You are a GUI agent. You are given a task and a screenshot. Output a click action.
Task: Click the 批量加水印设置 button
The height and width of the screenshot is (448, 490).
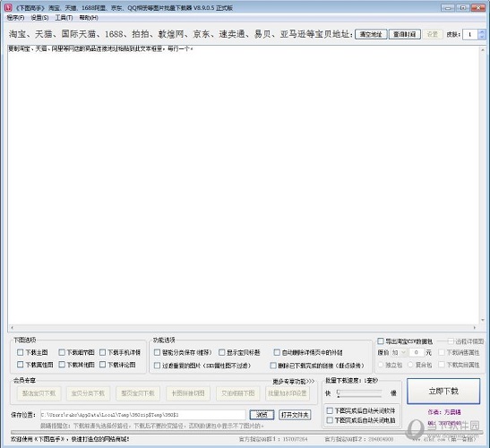[288, 393]
